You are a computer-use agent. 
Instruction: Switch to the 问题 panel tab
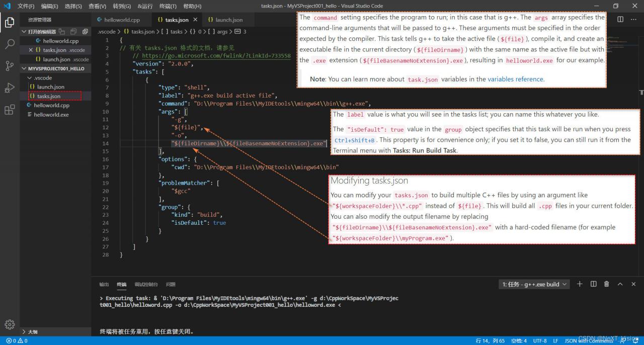pyautogui.click(x=171, y=284)
